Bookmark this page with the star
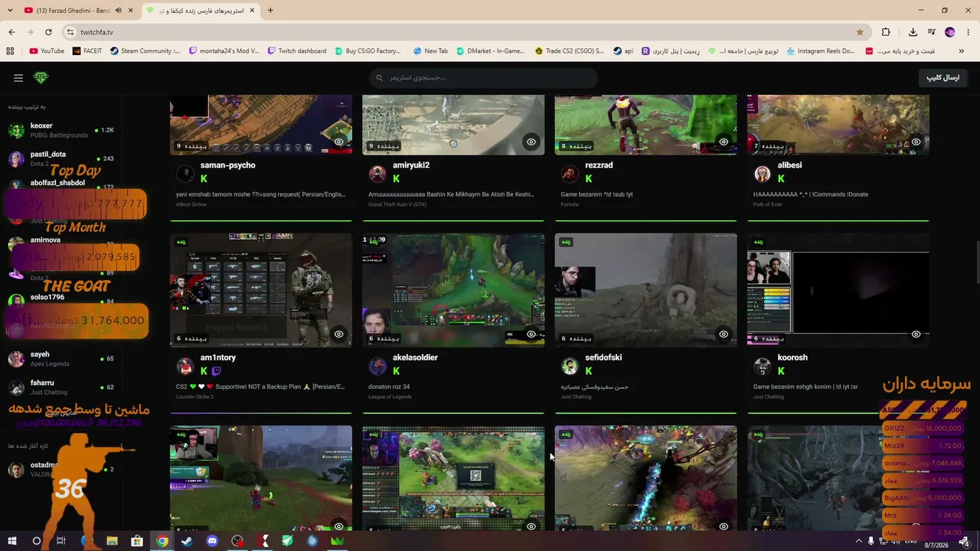980x551 pixels. point(860,32)
